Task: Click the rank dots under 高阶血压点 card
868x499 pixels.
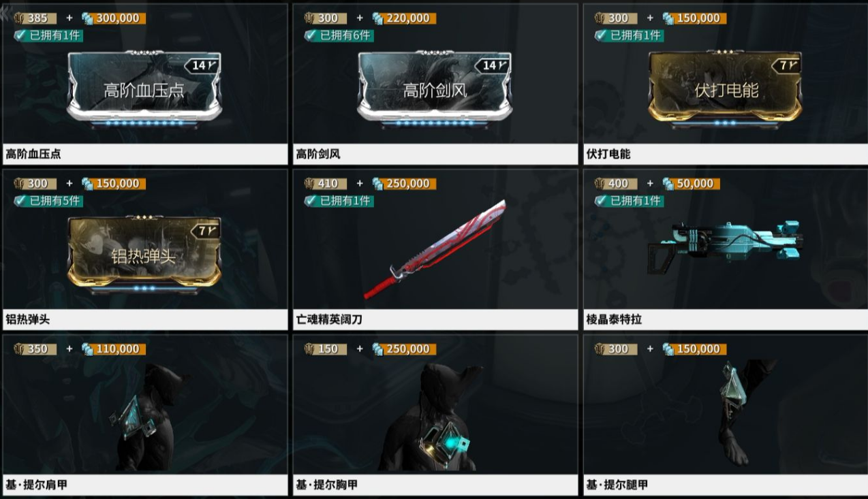Action: coord(144,123)
